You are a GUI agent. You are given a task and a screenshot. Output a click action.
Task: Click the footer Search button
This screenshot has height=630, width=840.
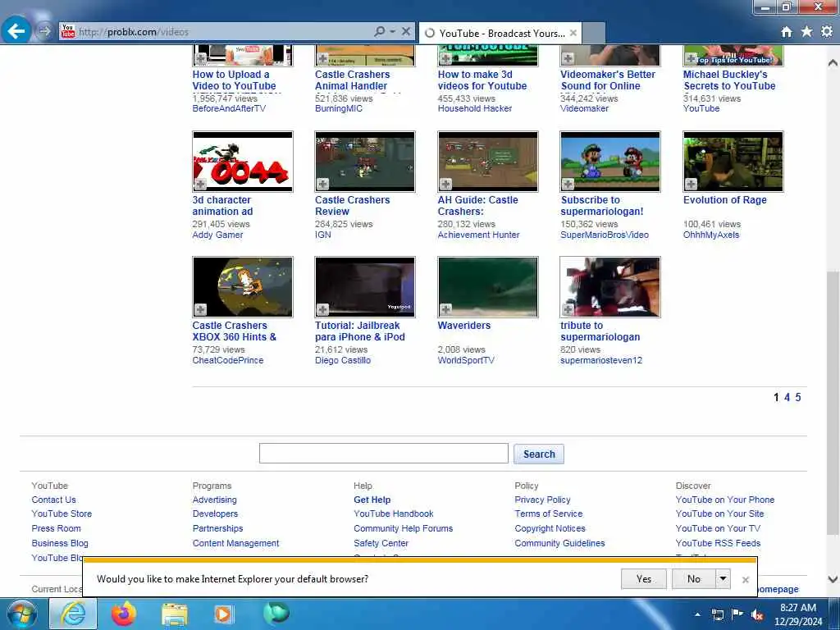coord(539,454)
